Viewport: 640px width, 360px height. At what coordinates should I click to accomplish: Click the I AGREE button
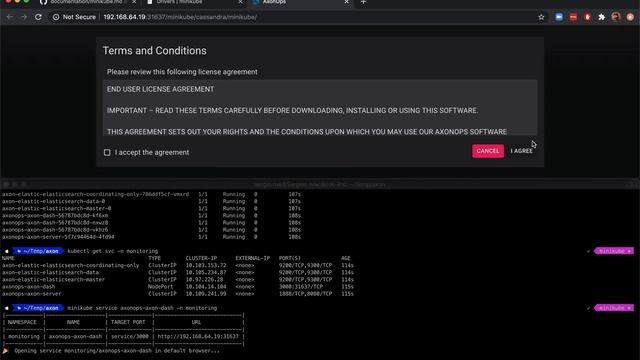click(x=521, y=151)
